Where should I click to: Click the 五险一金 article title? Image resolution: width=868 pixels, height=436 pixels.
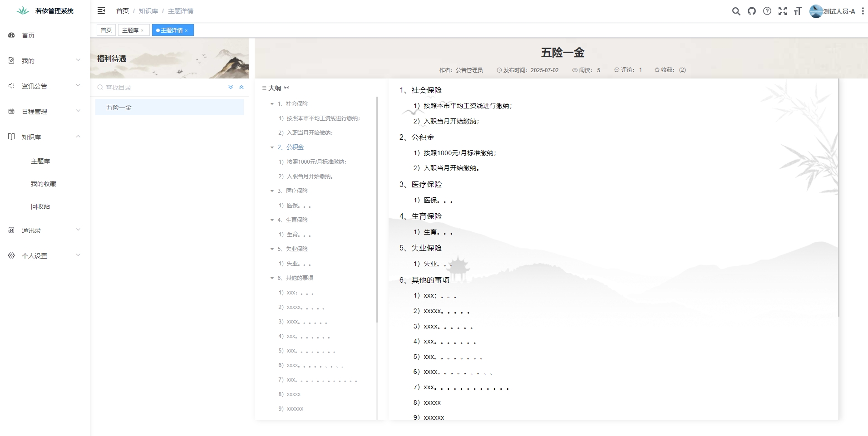[x=562, y=53]
